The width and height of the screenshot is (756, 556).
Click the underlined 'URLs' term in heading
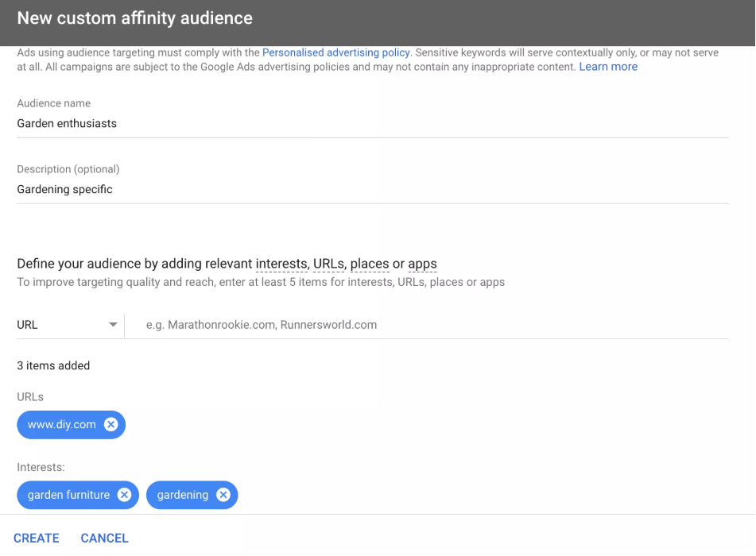328,264
